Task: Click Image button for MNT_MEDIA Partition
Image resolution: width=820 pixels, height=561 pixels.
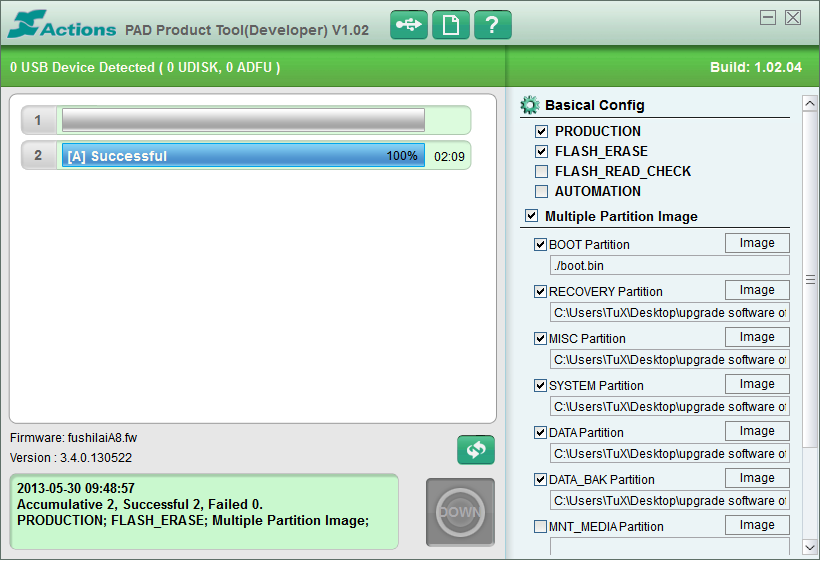Action: click(757, 525)
